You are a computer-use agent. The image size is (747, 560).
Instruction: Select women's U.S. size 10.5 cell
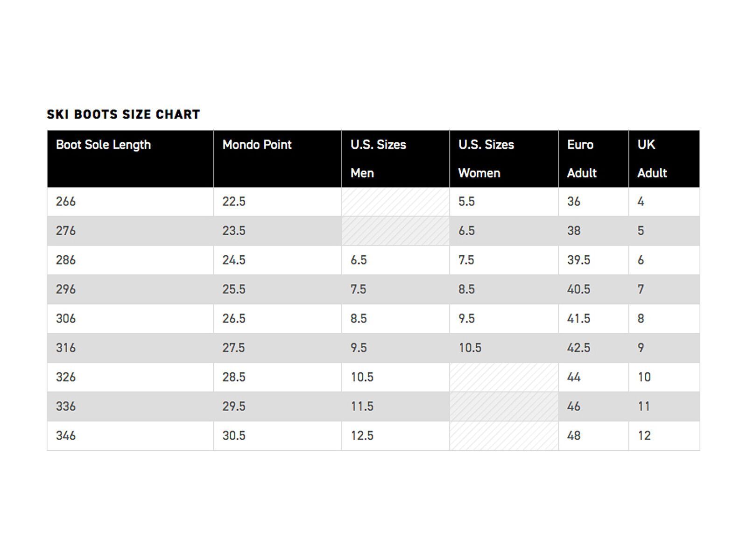pos(470,348)
